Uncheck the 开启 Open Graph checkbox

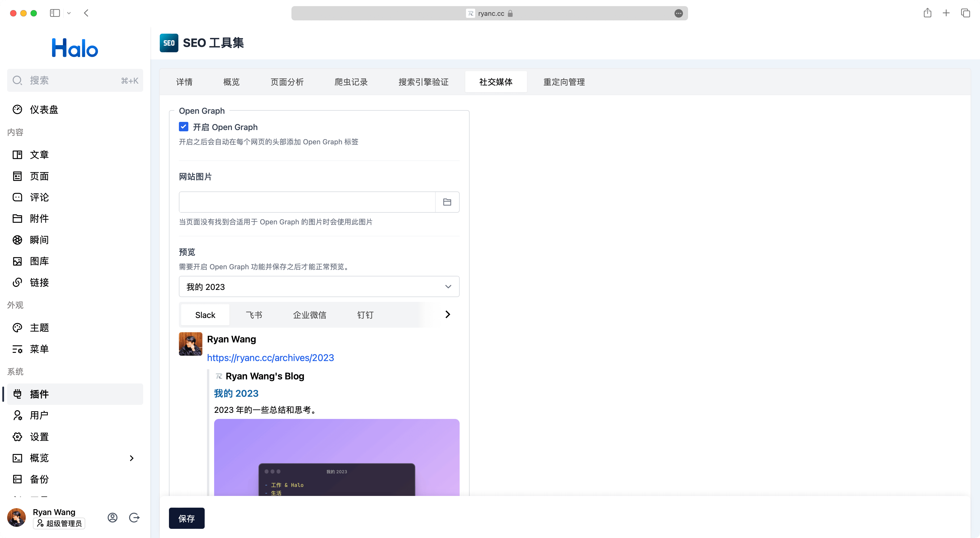point(184,127)
